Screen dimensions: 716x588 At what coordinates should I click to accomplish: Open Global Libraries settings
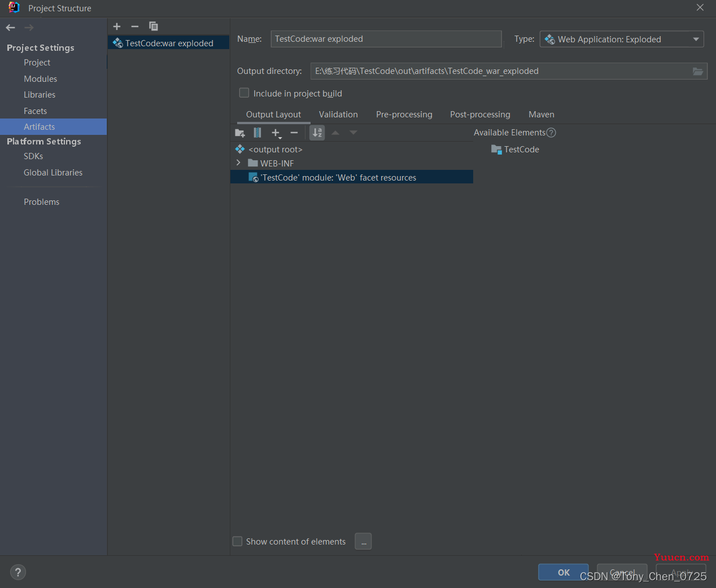pos(53,173)
